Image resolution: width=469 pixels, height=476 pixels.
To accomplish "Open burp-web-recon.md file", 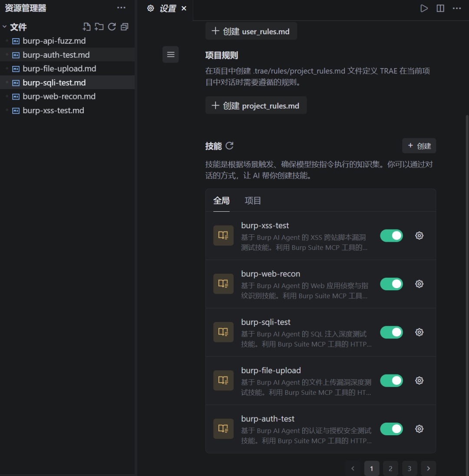I will point(67,96).
